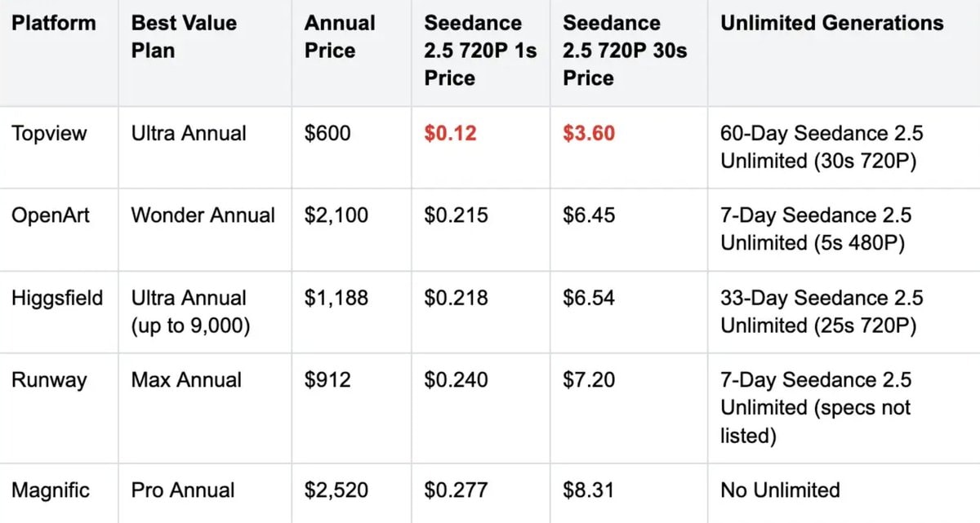The height and width of the screenshot is (523, 980).
Task: Select the Ultra Annual (up to 9,000) cell
Action: point(190,312)
